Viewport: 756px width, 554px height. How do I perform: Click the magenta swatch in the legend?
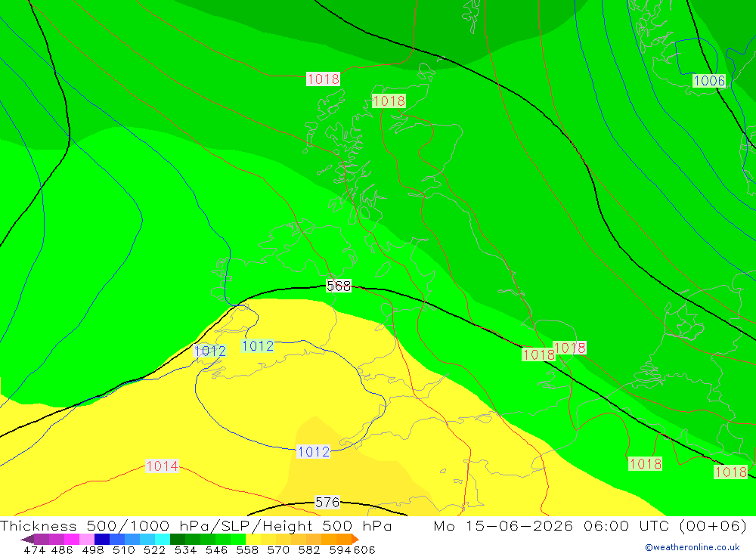tap(72, 539)
